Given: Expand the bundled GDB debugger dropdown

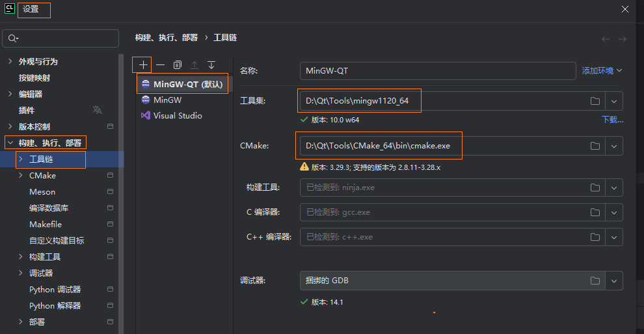Looking at the screenshot, I should 614,281.
